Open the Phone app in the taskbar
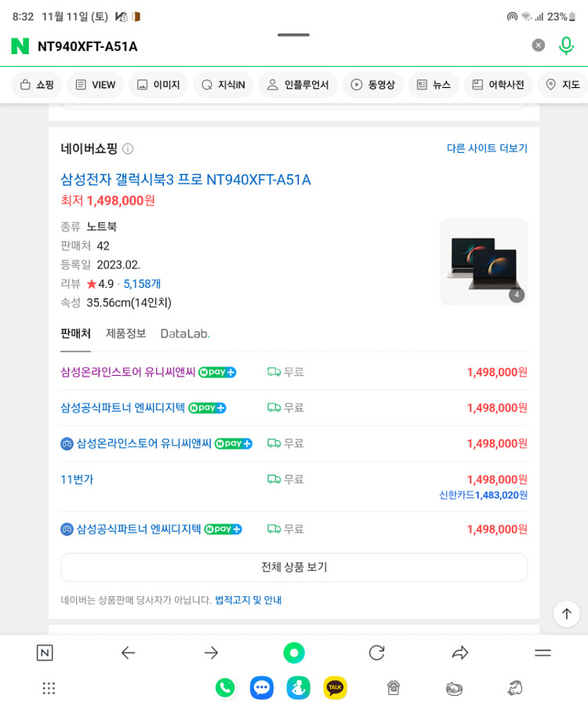The image size is (588, 706). (225, 688)
